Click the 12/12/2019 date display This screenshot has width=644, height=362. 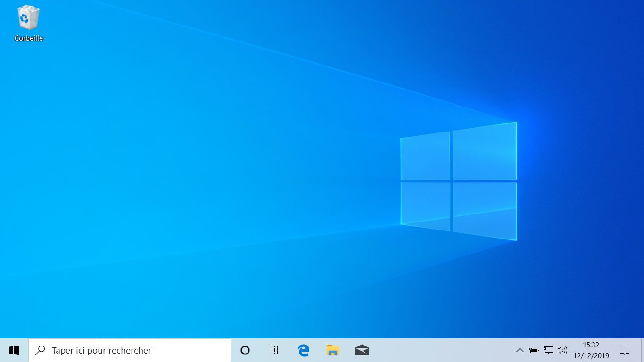[x=591, y=355]
